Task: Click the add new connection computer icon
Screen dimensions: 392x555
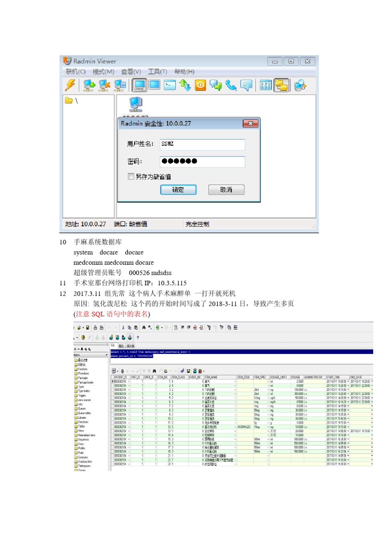Action: coord(89,85)
